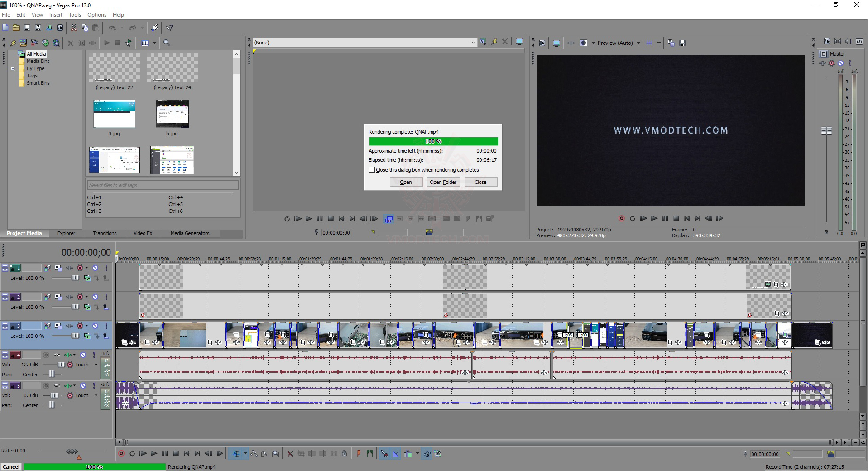Save project using the floppy disk icon

point(27,28)
